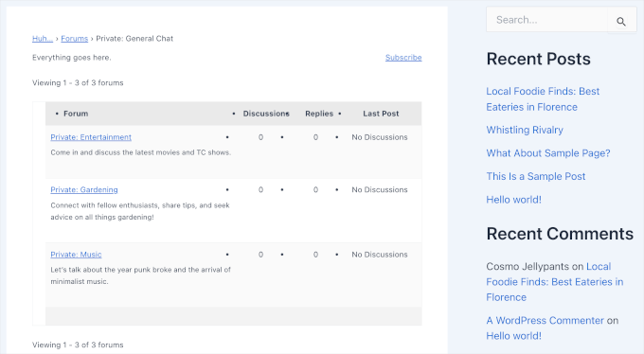Click the Replies column header

point(319,114)
